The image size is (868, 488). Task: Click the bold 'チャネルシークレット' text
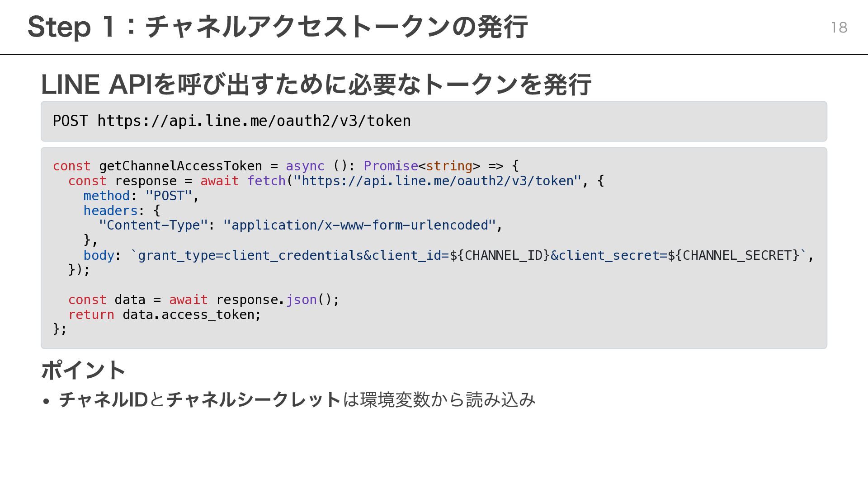253,400
